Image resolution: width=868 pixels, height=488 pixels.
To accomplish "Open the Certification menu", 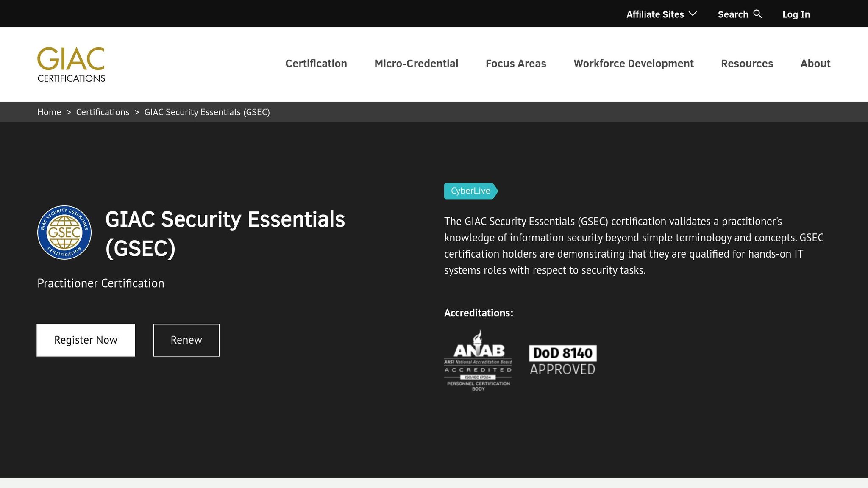I will [316, 64].
